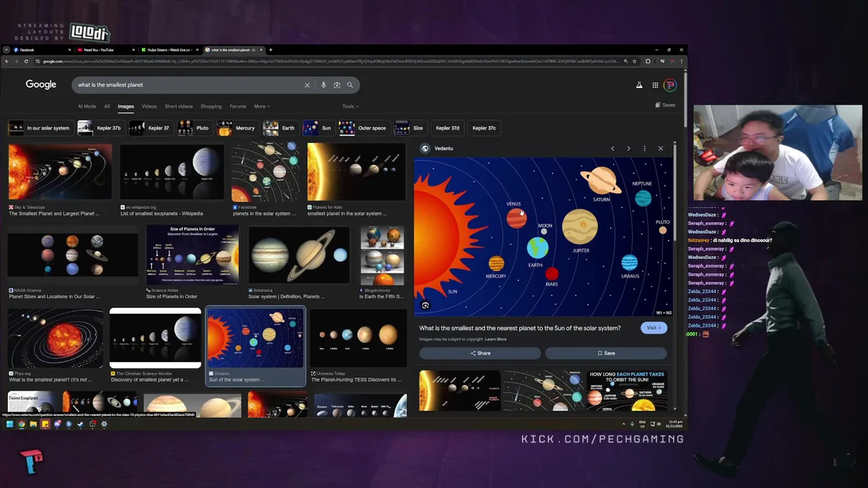Open Wikipedia smallest exoplanets thumbnail
The width and height of the screenshot is (868, 488).
tap(172, 171)
